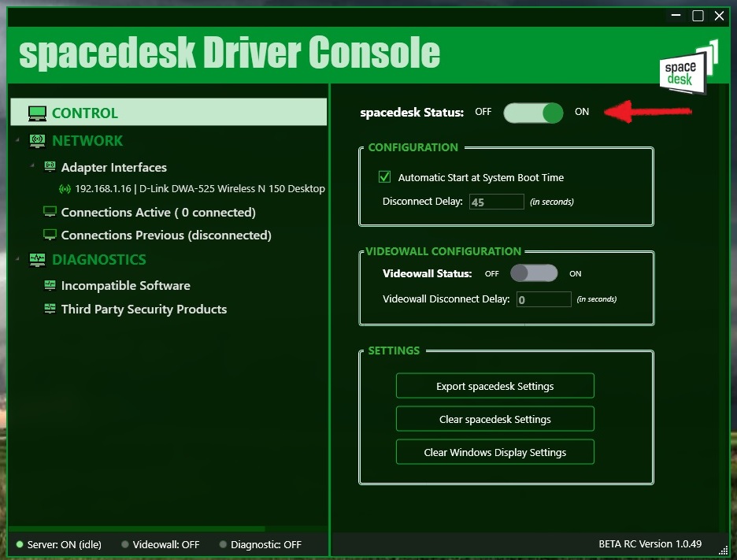
Task: Click Clear spacedesk Settings button
Action: tap(495, 418)
